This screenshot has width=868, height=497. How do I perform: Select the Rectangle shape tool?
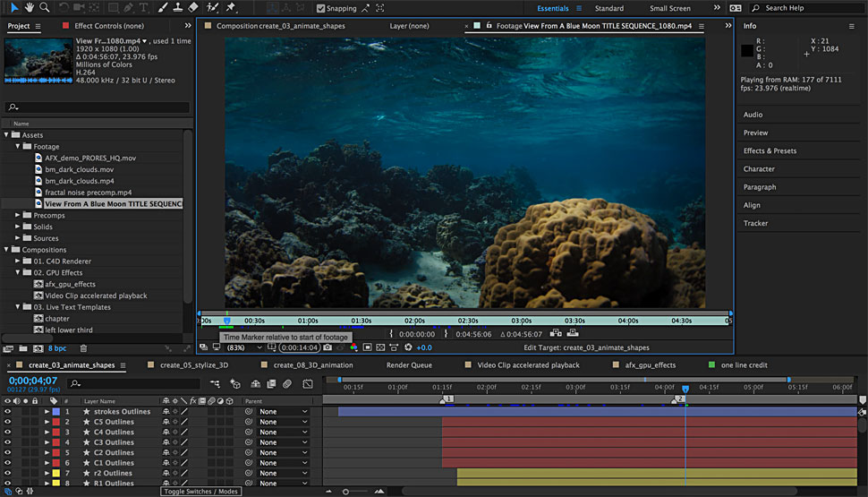113,7
